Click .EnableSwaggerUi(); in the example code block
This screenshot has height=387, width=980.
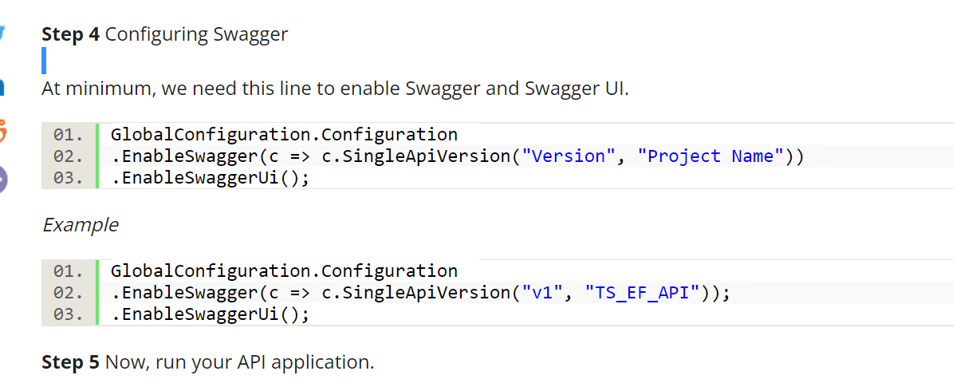tap(210, 314)
